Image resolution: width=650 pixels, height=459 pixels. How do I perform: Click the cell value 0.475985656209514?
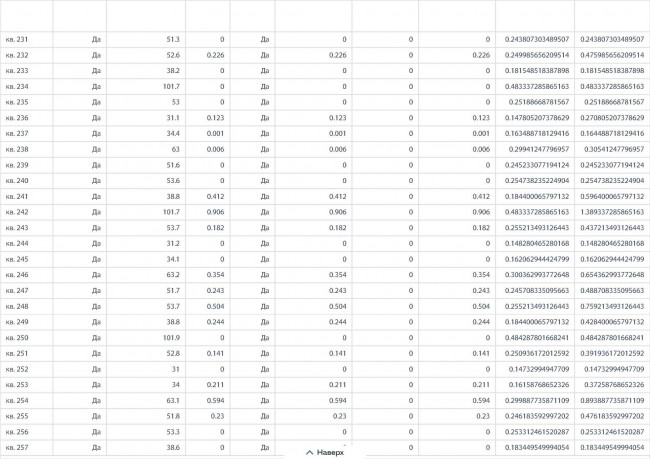click(612, 55)
